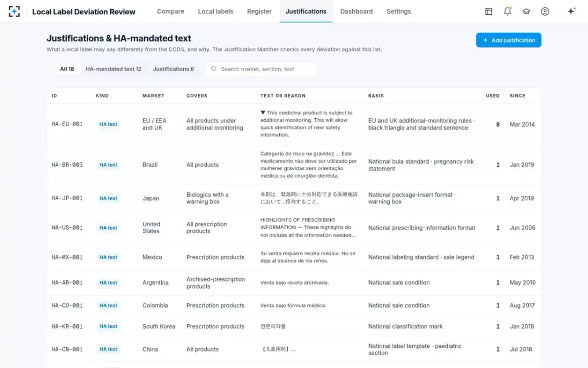
Task: Click the Mexico market cell
Action: (152, 257)
